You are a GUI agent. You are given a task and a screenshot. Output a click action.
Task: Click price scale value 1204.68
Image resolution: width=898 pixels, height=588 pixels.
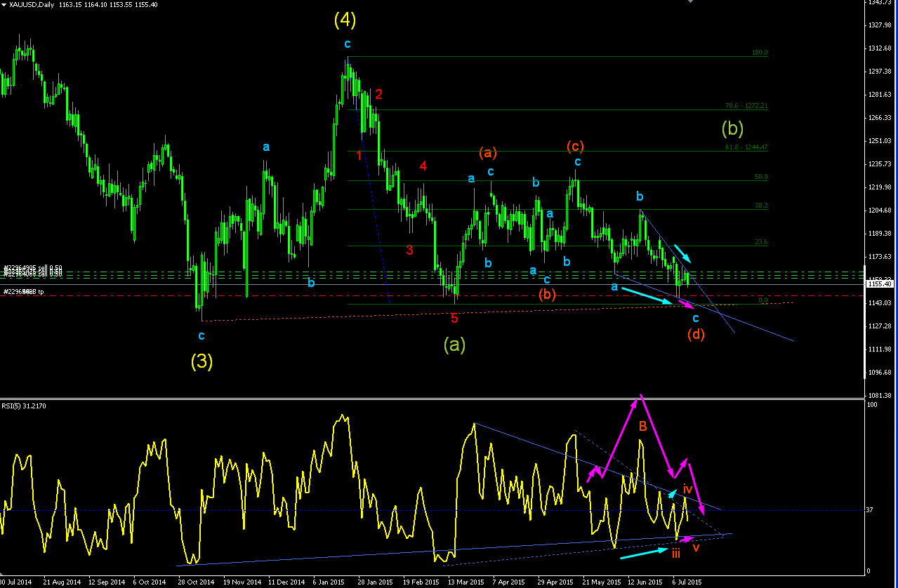880,211
